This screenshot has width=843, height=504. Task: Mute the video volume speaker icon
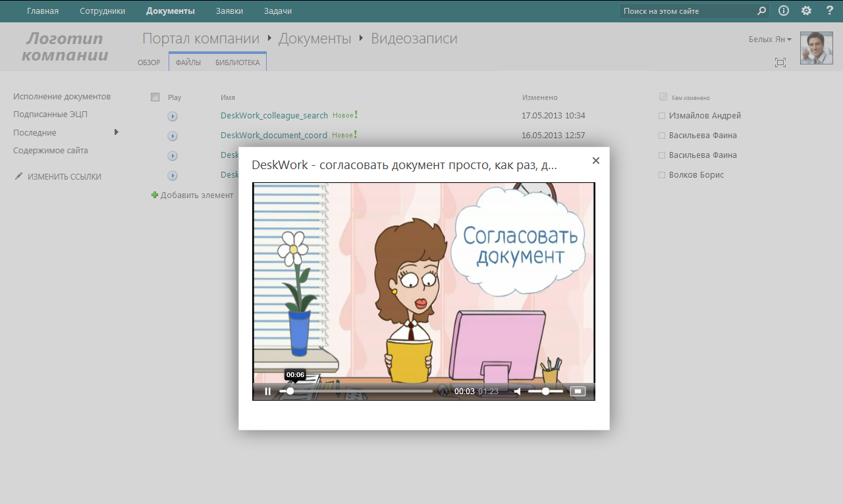[518, 391]
